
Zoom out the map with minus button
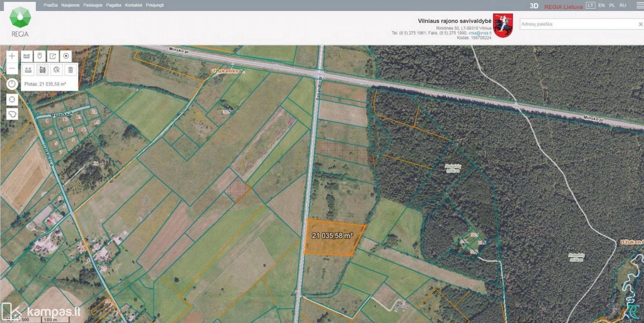point(12,69)
